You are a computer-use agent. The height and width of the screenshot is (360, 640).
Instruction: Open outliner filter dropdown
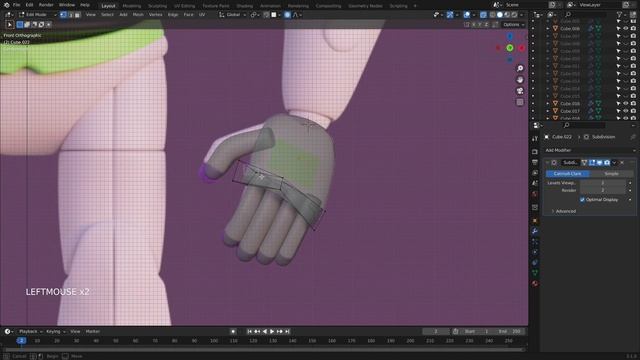point(622,15)
